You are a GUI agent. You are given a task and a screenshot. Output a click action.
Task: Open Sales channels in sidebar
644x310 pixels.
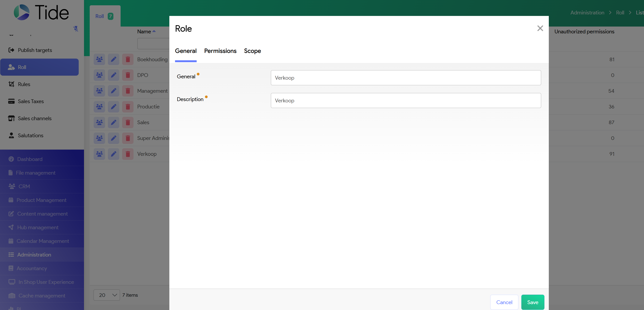pos(35,118)
